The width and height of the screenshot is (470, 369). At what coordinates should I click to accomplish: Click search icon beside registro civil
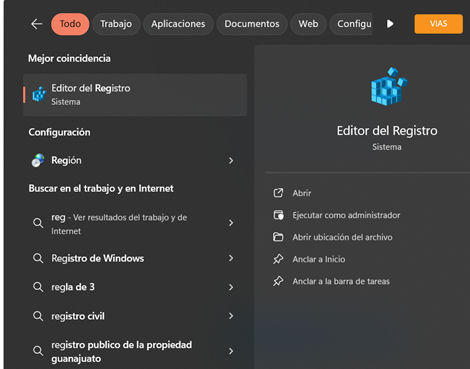(x=38, y=316)
